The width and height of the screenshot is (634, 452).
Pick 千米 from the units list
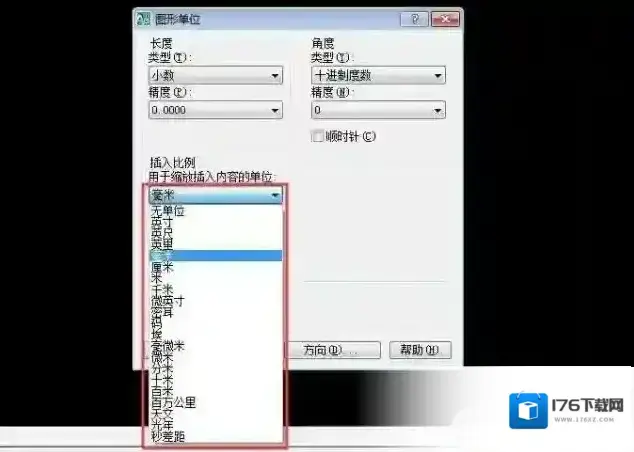tap(216, 289)
